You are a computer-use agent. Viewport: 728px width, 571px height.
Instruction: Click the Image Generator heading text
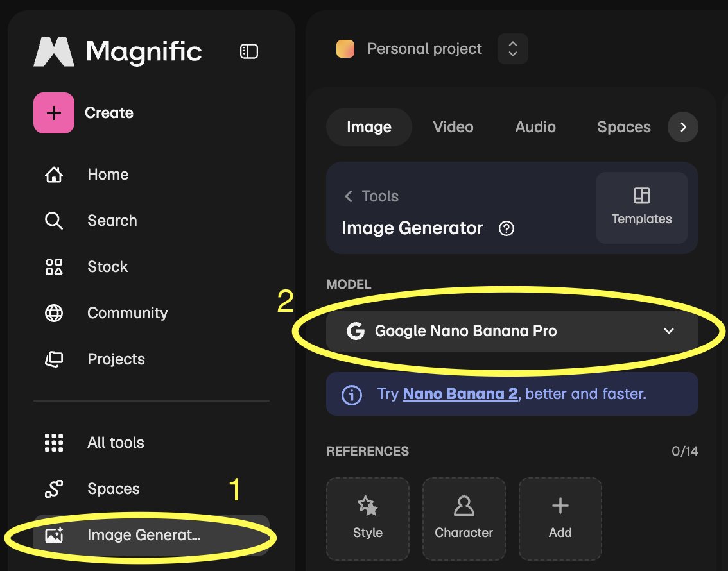[x=412, y=228]
